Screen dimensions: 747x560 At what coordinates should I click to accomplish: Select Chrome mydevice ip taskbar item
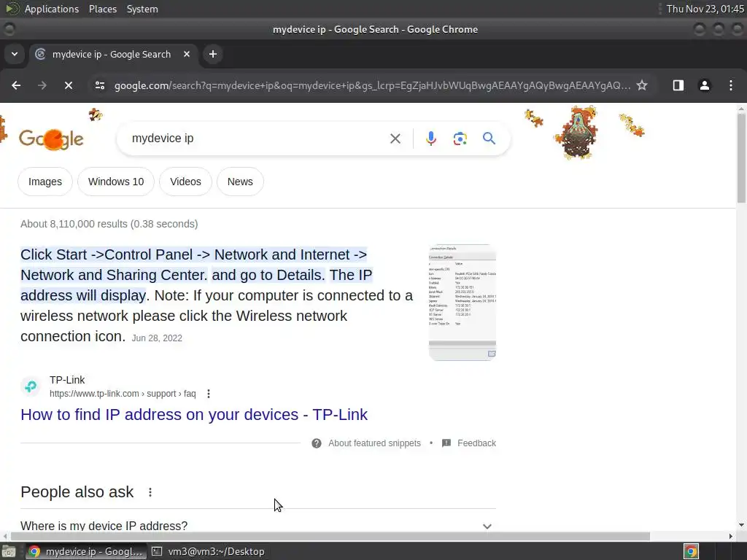pos(86,551)
